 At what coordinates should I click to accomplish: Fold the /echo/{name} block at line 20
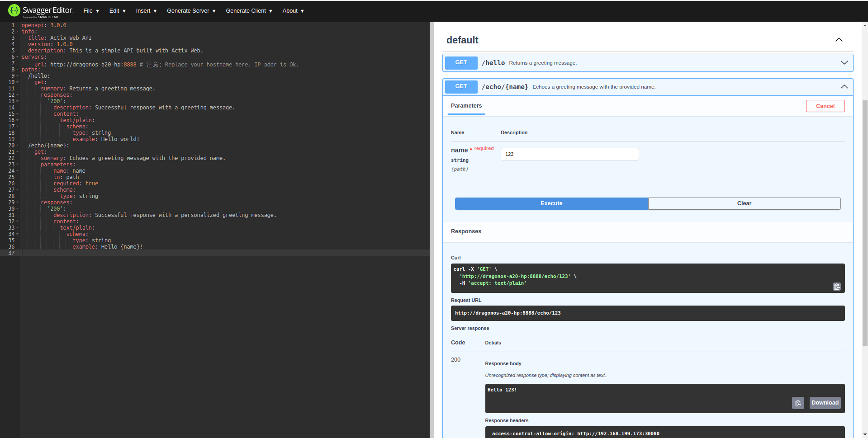tap(18, 146)
